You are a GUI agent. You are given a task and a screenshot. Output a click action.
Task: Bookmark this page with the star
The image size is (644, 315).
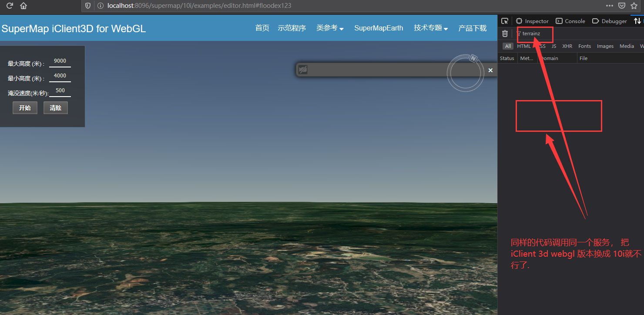pyautogui.click(x=634, y=6)
